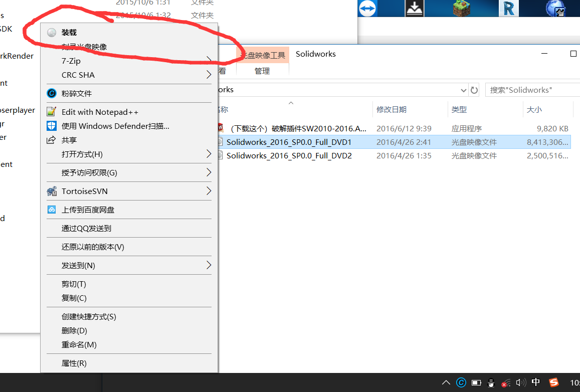
Task: Sort by the 修改日期 column header
Action: tap(410, 109)
